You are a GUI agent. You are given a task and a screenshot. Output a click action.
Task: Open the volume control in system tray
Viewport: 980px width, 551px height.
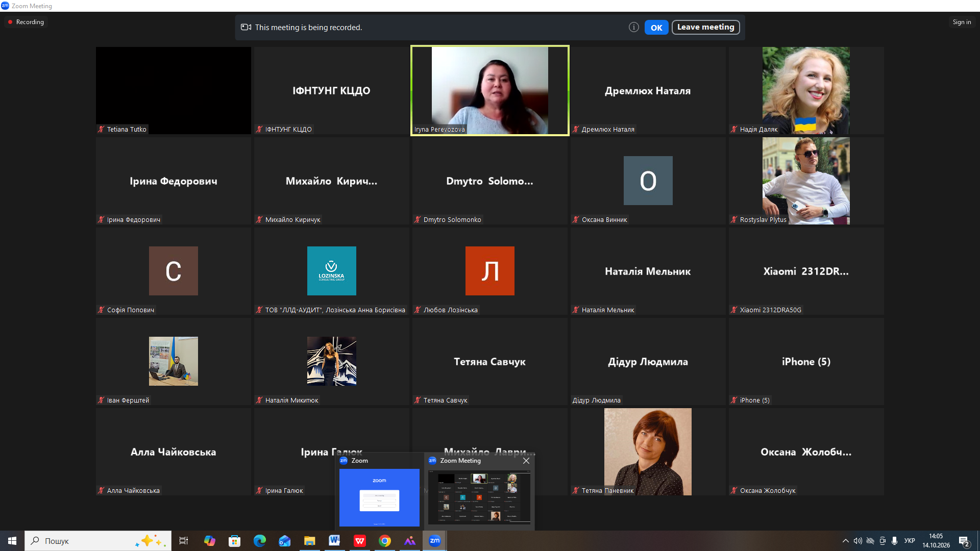(858, 541)
